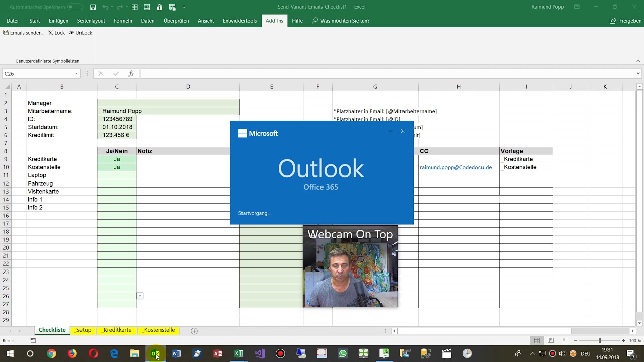Viewport: 644px width, 362px height.
Task: Click the Freigeben share button
Action: pos(626,21)
